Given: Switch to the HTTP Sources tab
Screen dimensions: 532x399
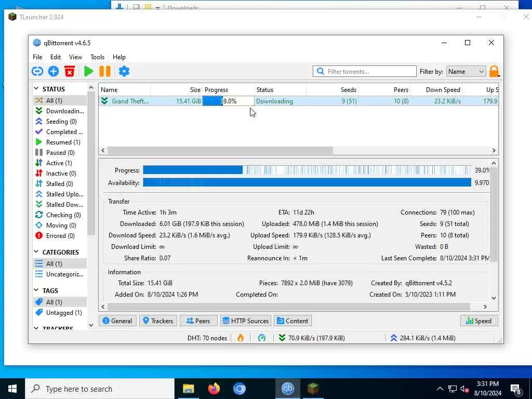Looking at the screenshot, I should [246, 321].
